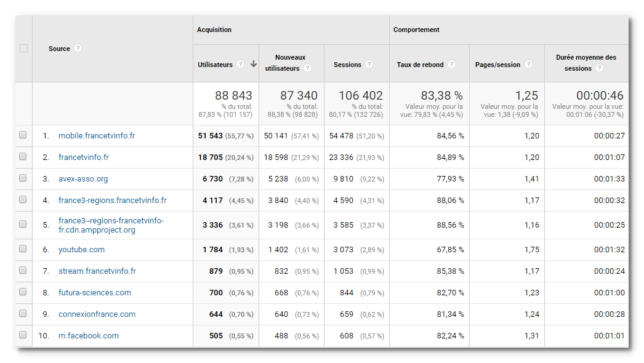Check the box for futura-sciences.com row
This screenshot has width=644, height=363.
23,292
